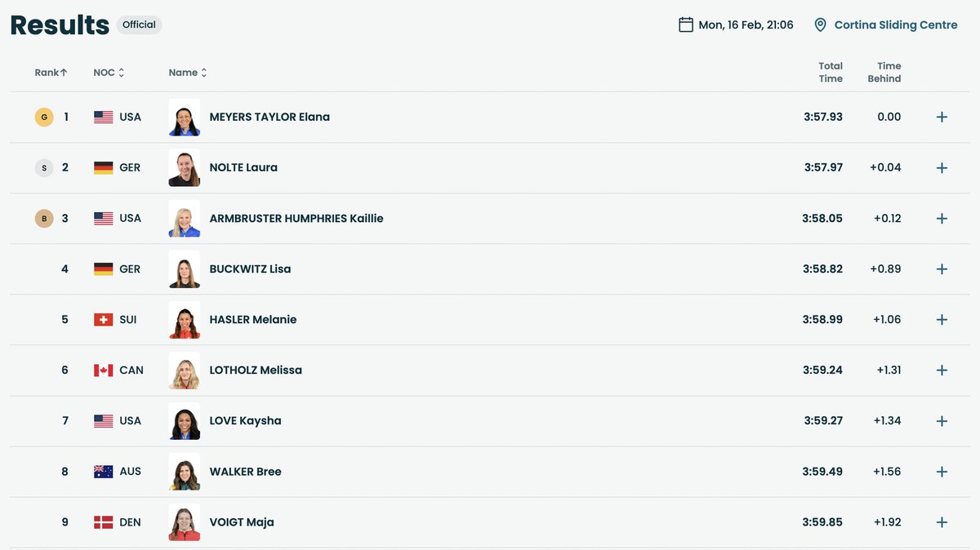Open VOIGT Maja athlete photo
This screenshot has height=550, width=980.
[x=185, y=522]
